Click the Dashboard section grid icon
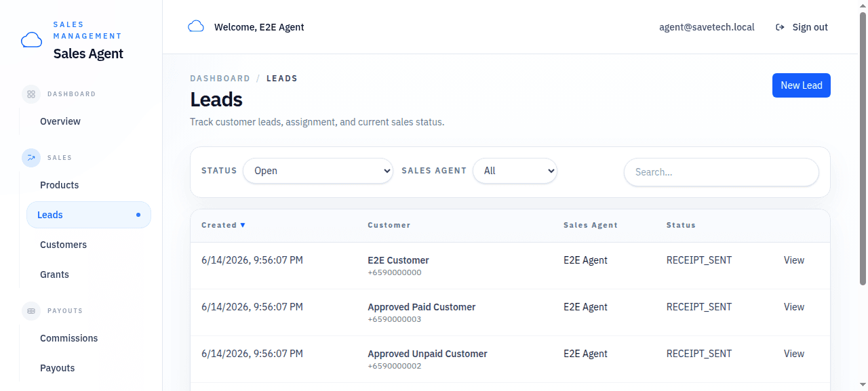The image size is (868, 391). (31, 94)
